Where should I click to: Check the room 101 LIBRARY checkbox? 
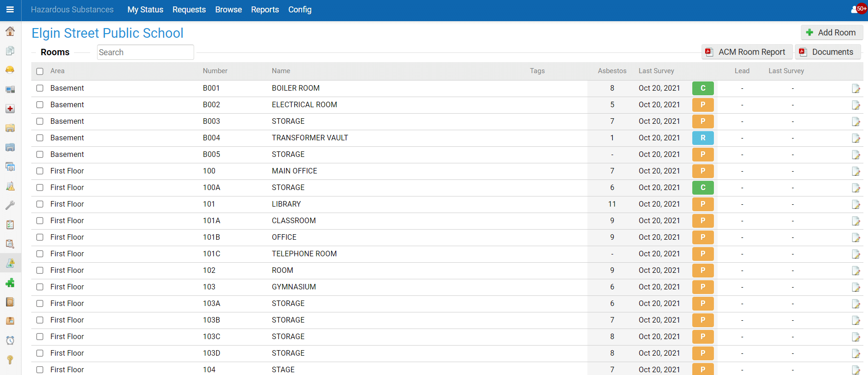point(40,204)
